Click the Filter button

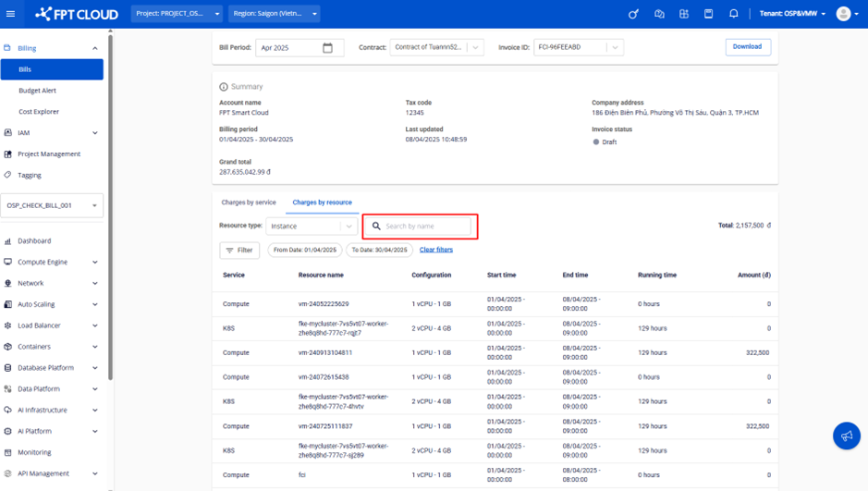click(239, 251)
